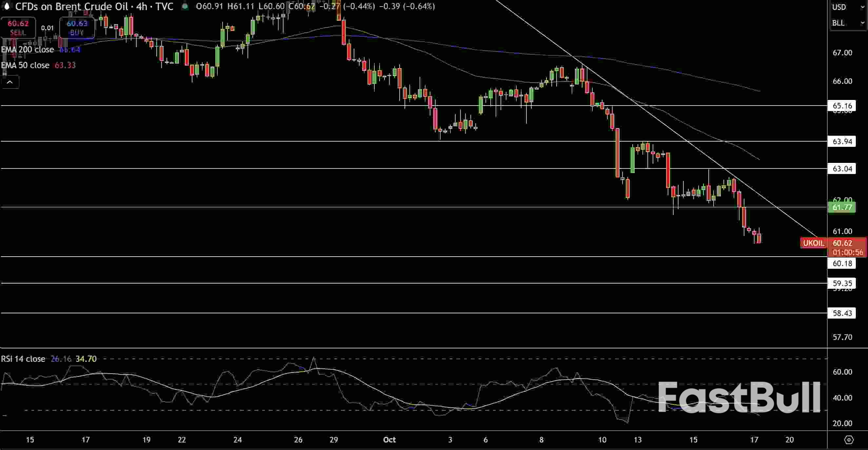The image size is (868, 450).
Task: Click the UKOIL symbol price tag
Action: (x=813, y=243)
